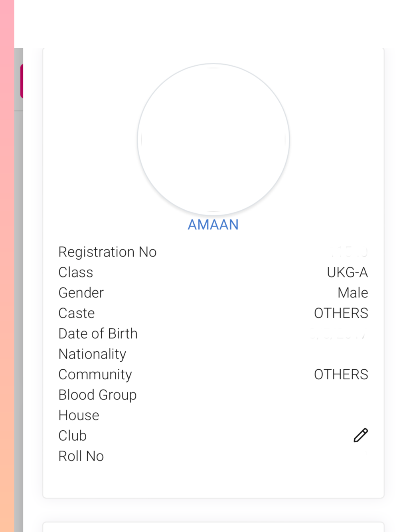Click the pencil edit icon
399x532 pixels.
pos(361,435)
